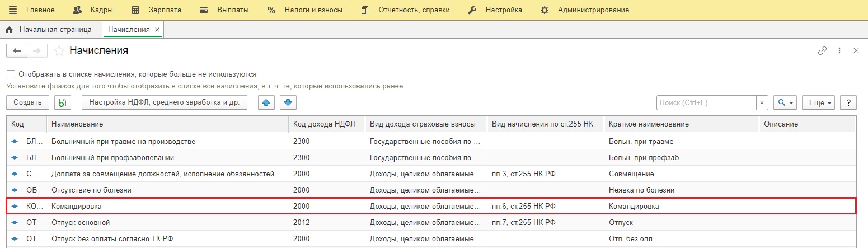Click row icon of Отпуск основной

pyautogui.click(x=15, y=223)
